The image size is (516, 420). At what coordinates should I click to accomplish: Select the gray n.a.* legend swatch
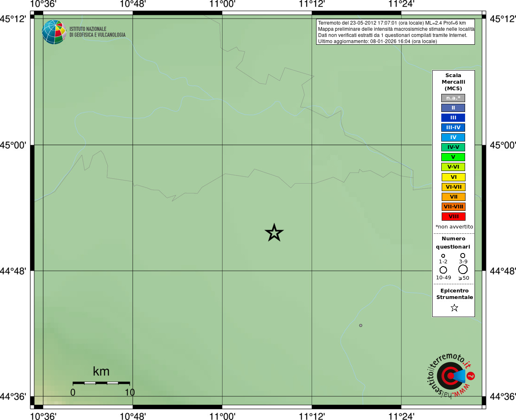453,98
